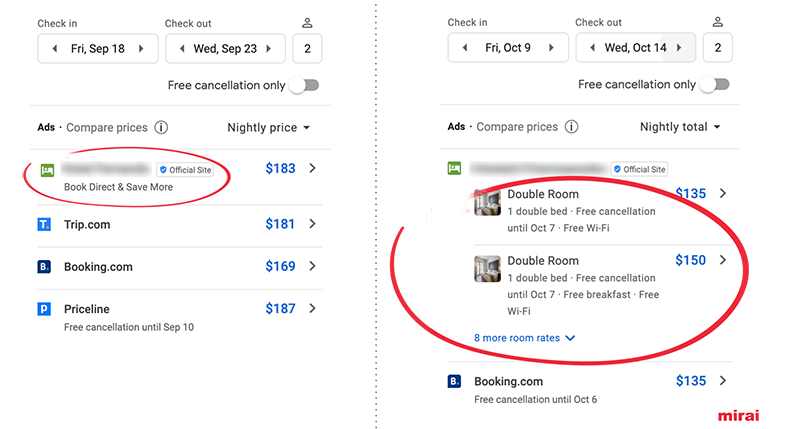Expand 8 more room rates

[524, 338]
